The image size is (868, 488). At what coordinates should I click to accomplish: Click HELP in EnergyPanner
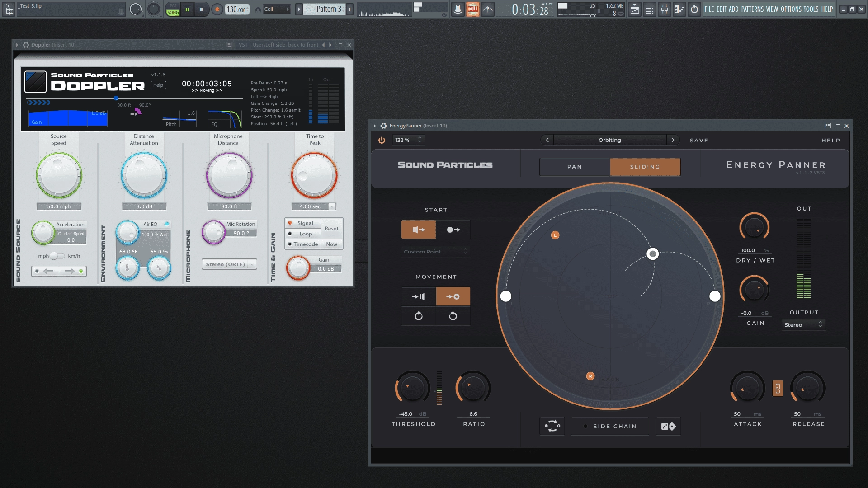[830, 141]
